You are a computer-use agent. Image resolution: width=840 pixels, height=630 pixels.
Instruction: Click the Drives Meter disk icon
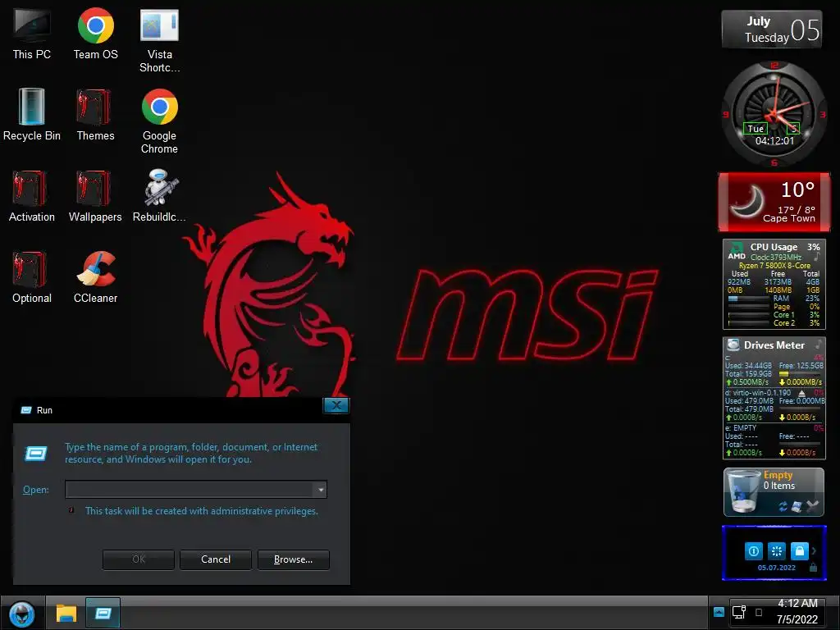pyautogui.click(x=733, y=345)
